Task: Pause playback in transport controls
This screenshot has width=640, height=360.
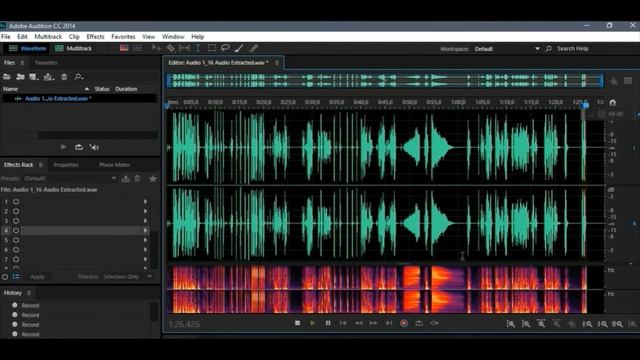Action: click(x=328, y=323)
